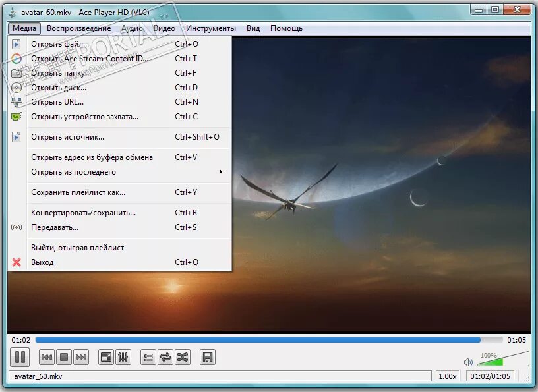Maximize the Ace Player HD window

(494, 10)
